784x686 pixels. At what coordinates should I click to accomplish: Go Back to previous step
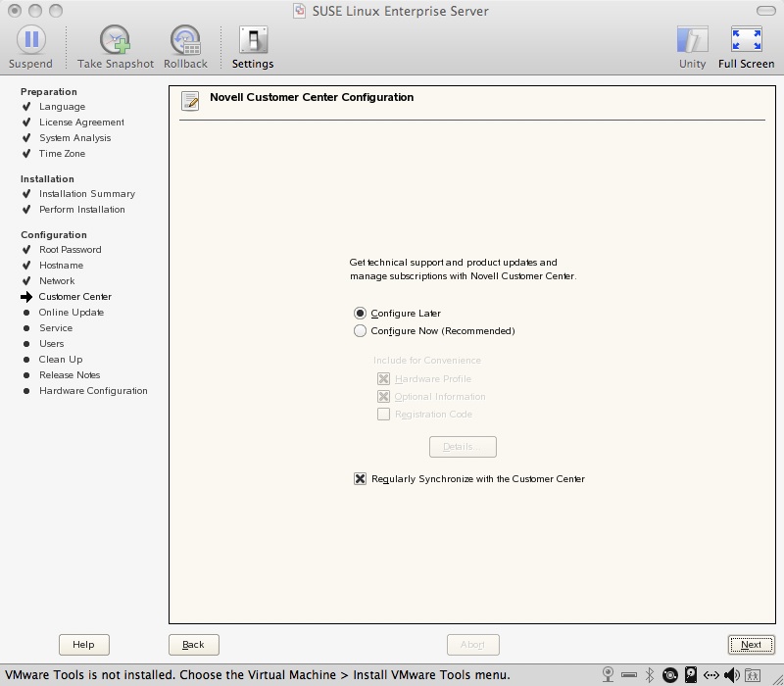(193, 645)
